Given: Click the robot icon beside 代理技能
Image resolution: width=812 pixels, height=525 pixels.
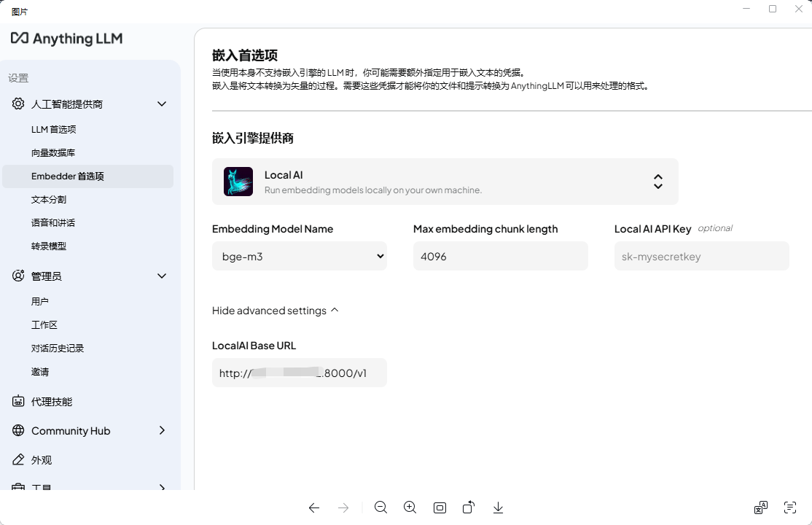Looking at the screenshot, I should pos(18,401).
